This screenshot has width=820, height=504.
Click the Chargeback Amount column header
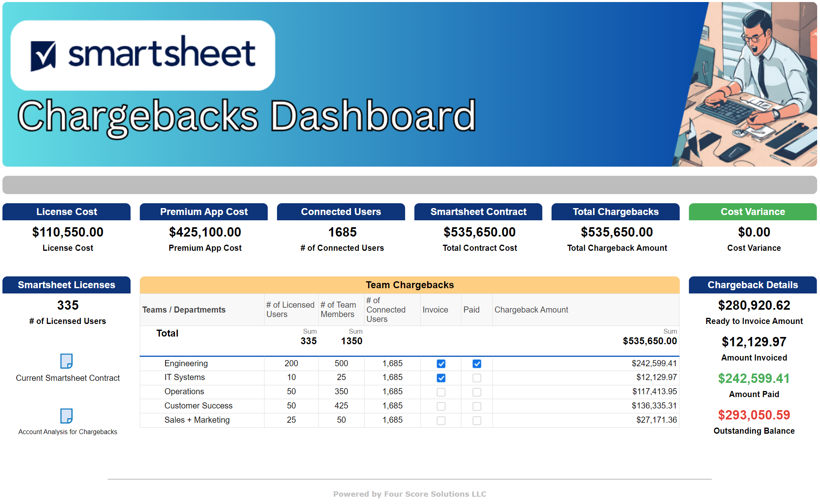[531, 310]
